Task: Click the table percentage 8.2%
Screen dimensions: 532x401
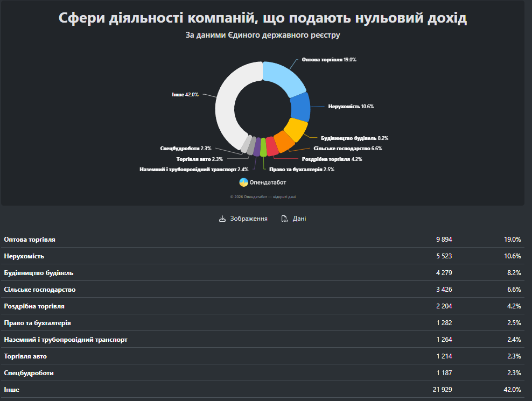Action: pyautogui.click(x=514, y=273)
